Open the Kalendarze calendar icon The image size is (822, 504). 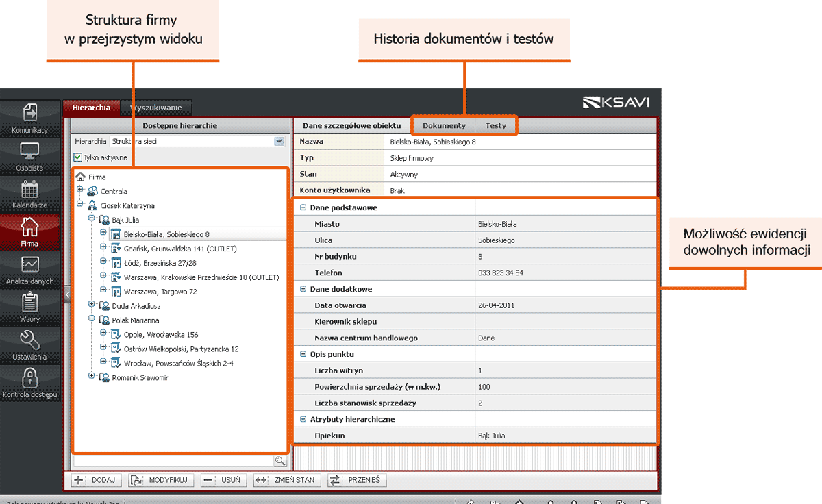(x=30, y=190)
